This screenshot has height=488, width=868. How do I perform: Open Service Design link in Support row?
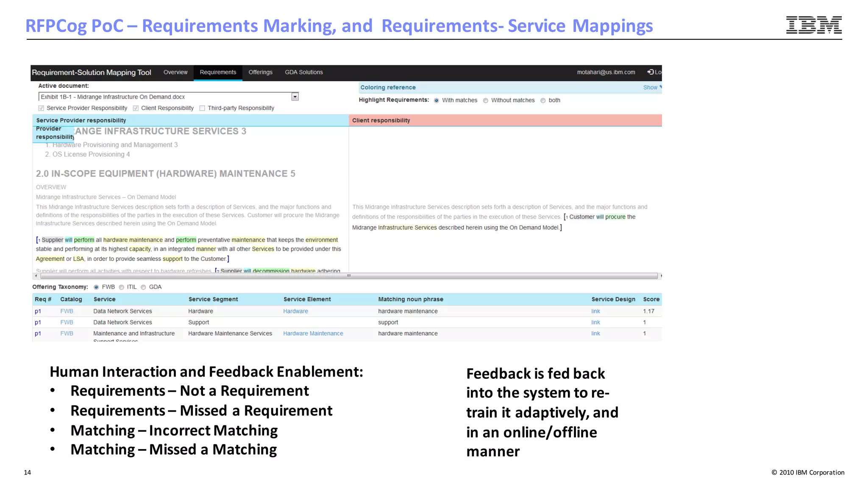pos(595,322)
